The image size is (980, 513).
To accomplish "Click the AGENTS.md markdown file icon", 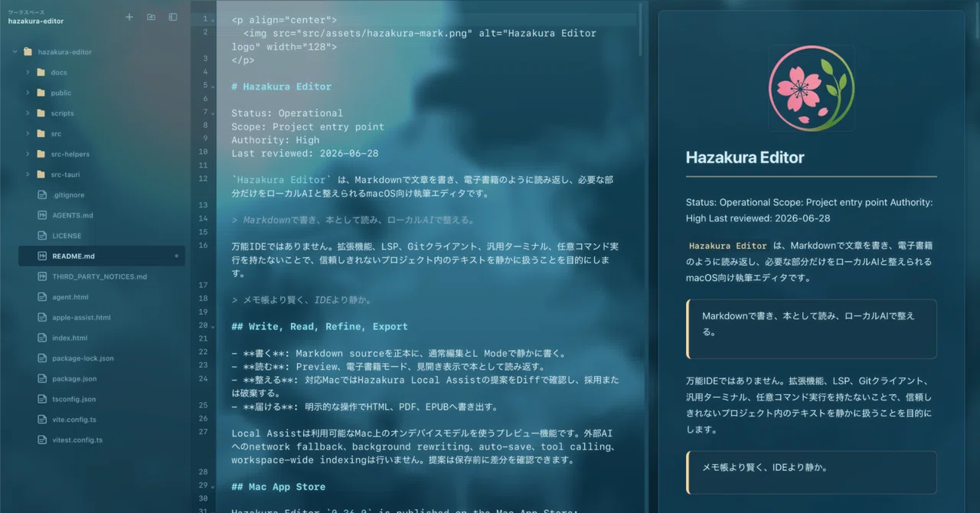I will pyautogui.click(x=42, y=215).
